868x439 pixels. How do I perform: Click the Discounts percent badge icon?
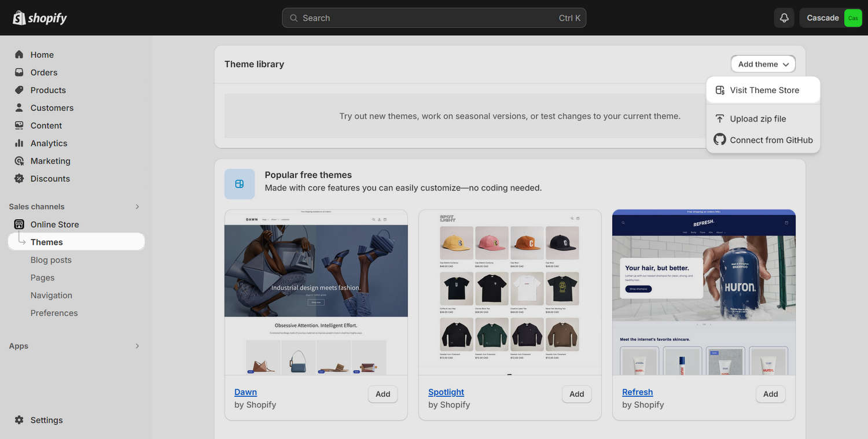[19, 179]
